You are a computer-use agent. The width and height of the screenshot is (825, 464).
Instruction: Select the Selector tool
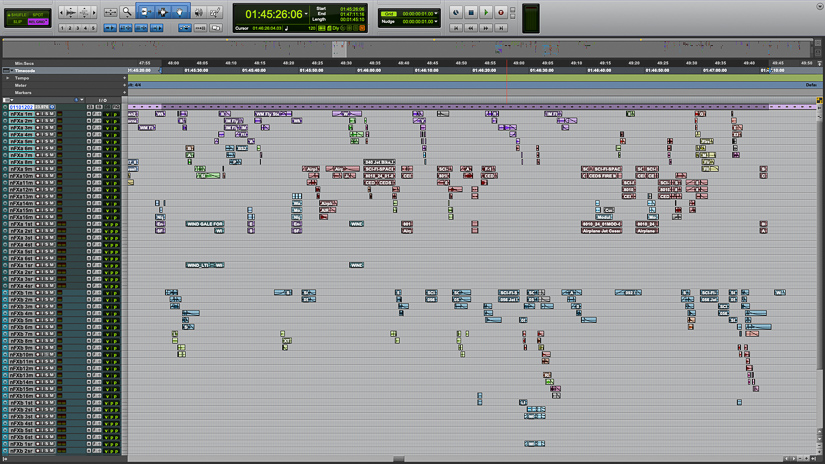[x=163, y=12]
